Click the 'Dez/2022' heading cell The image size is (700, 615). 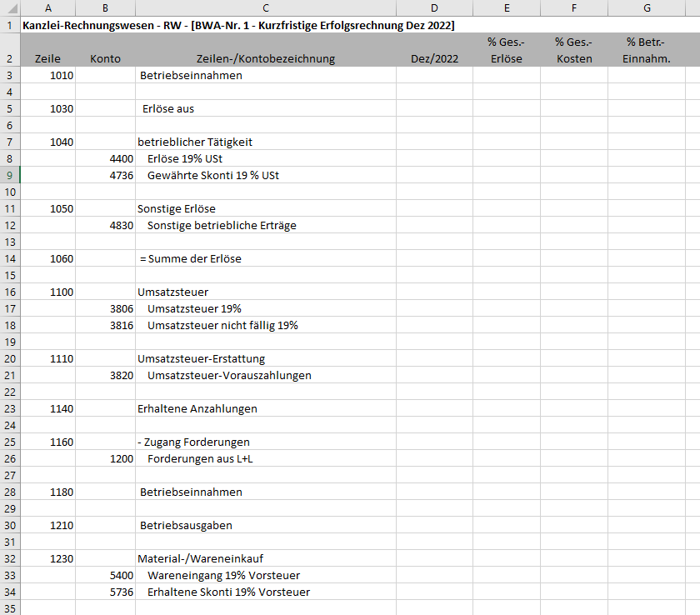click(434, 51)
